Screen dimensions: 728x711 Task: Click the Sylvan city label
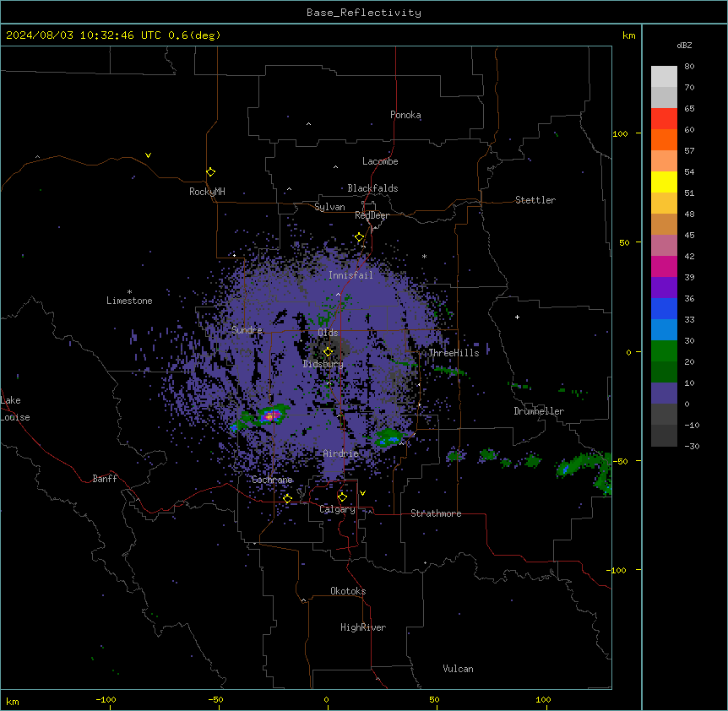tap(329, 207)
